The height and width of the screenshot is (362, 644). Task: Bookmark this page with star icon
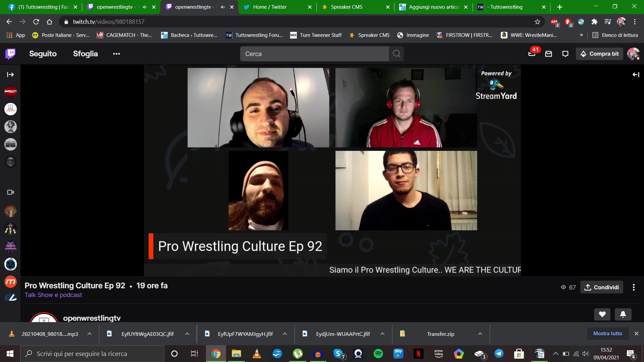tap(537, 22)
